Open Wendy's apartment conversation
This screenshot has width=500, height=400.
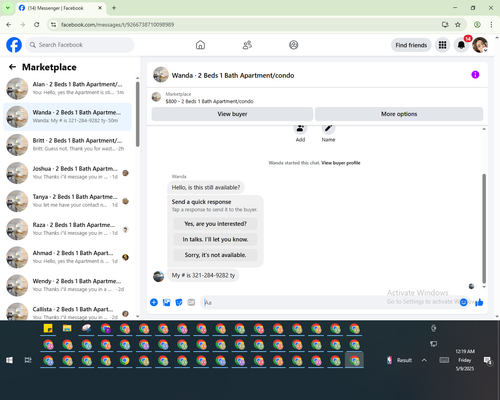coord(67,285)
